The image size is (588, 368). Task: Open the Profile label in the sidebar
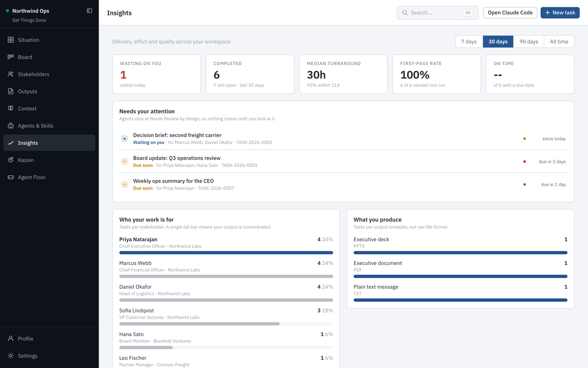coord(26,339)
